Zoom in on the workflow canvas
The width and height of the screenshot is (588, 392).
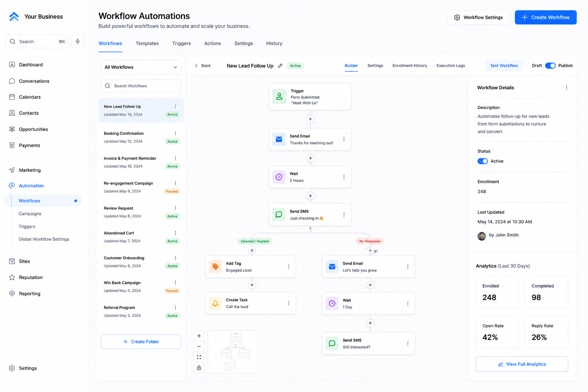pos(199,336)
